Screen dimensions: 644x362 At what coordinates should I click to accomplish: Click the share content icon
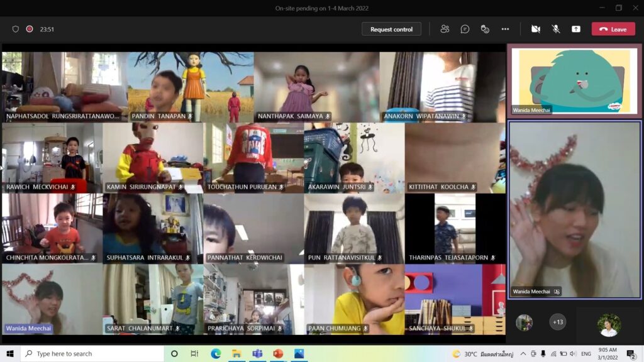(575, 29)
